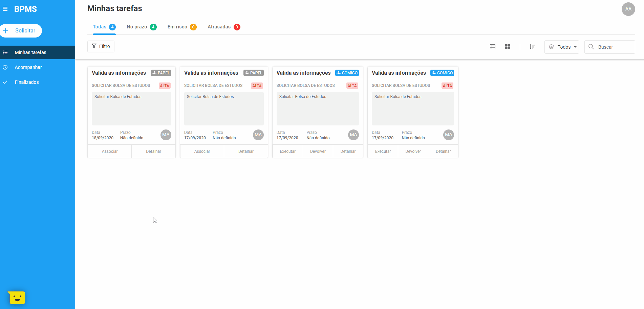This screenshot has height=309, width=644.
Task: Click Devolver on the first COMIGO card
Action: [x=318, y=151]
